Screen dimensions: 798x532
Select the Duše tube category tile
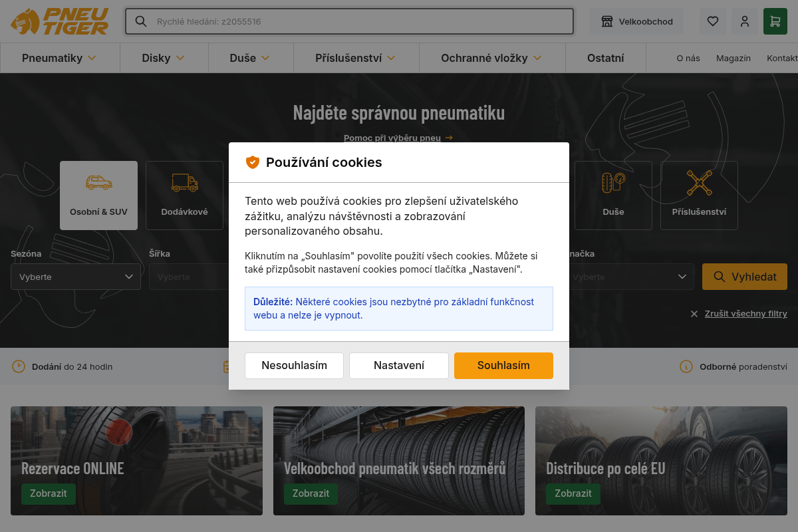point(613,196)
